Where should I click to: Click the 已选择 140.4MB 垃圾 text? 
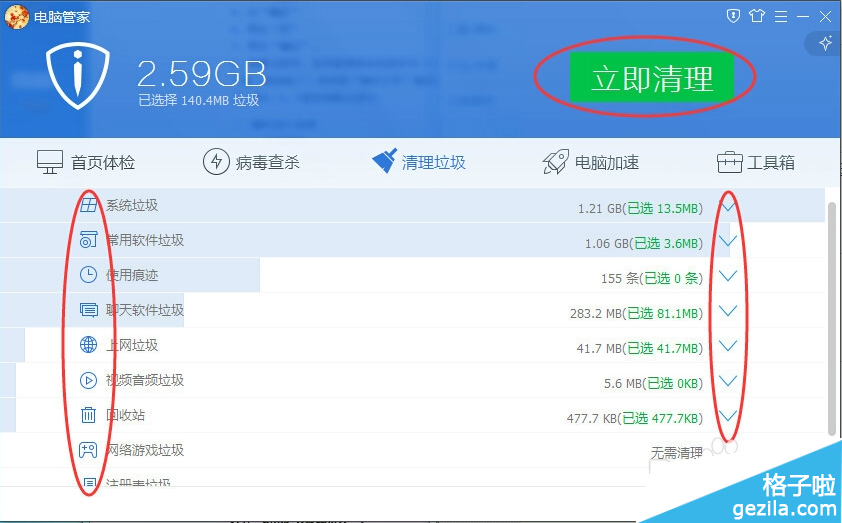tap(199, 100)
